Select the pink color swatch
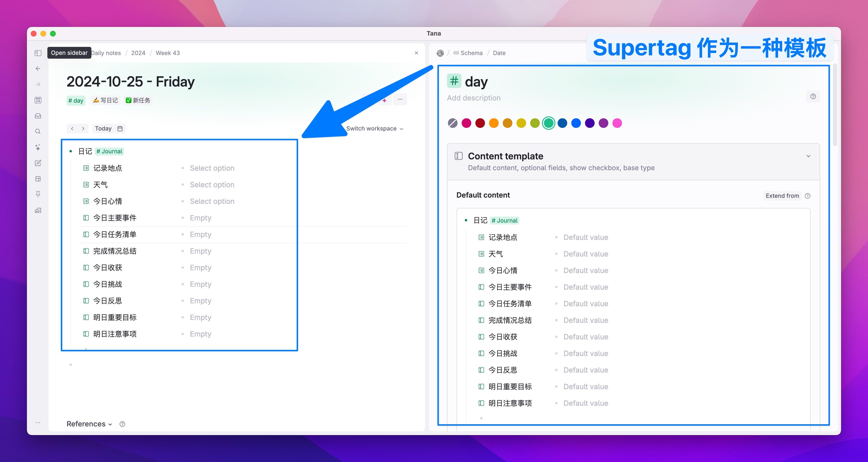The image size is (868, 462). 617,123
